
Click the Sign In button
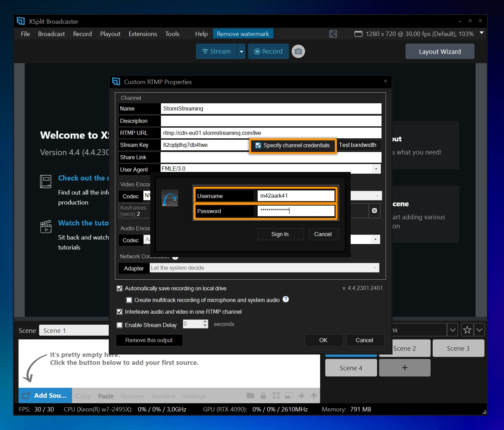tap(280, 234)
